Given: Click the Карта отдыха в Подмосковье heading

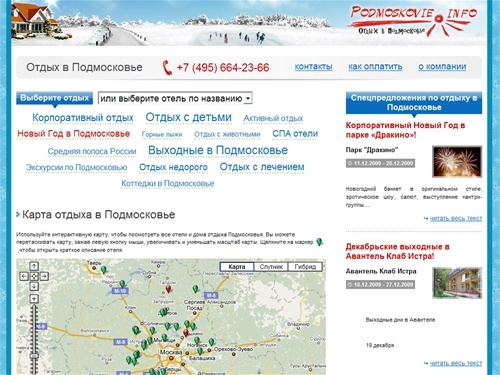Looking at the screenshot, I should point(98,215).
